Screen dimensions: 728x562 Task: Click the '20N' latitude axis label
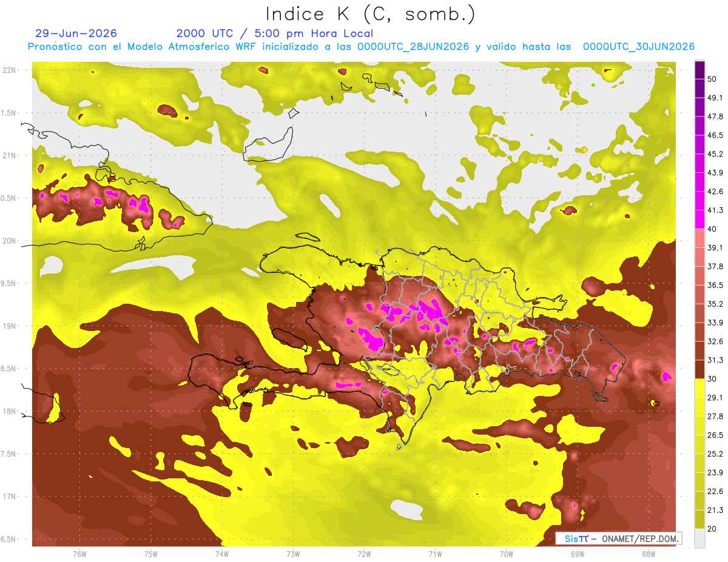tap(10, 241)
